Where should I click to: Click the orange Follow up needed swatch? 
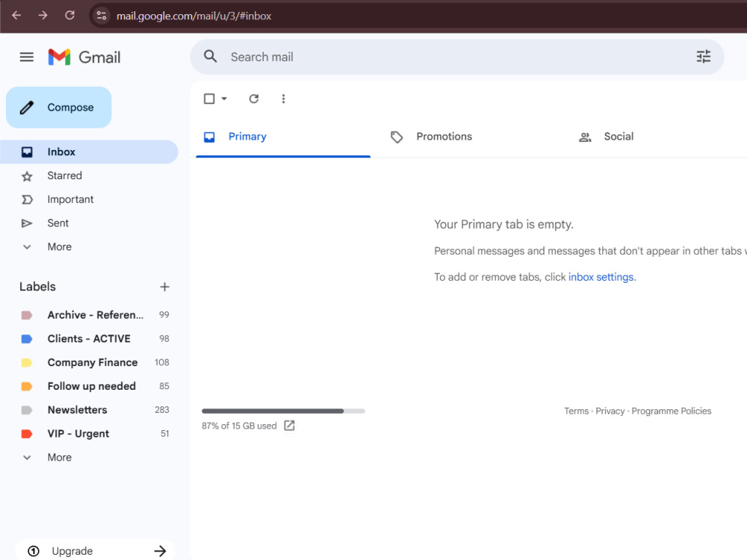pos(27,386)
